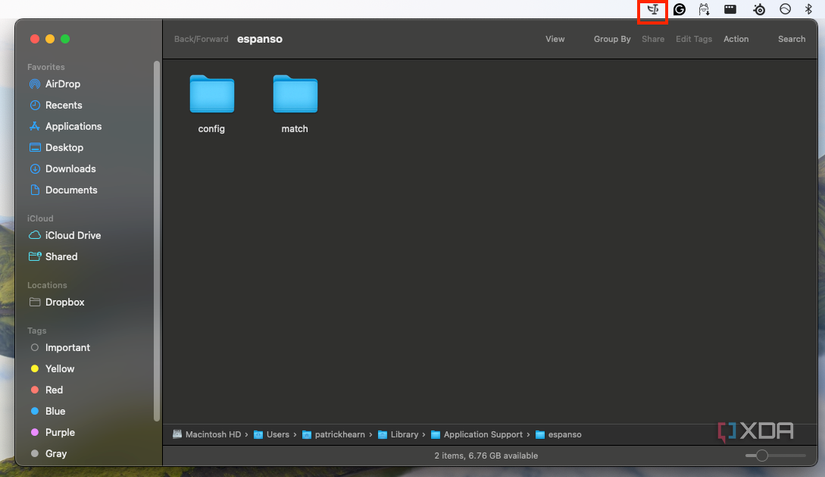This screenshot has width=825, height=477.
Task: Filter by the Blue tag
Action: click(55, 411)
